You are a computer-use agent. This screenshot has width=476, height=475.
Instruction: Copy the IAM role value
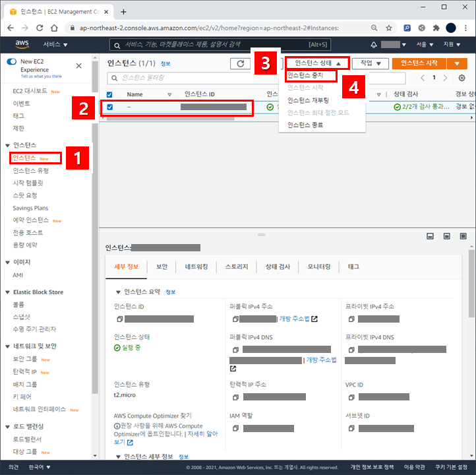coord(235,428)
